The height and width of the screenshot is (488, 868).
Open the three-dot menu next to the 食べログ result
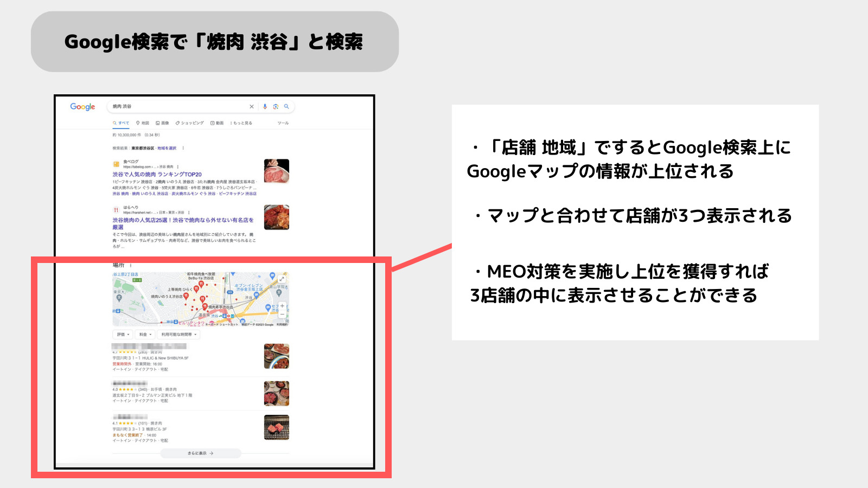(178, 166)
